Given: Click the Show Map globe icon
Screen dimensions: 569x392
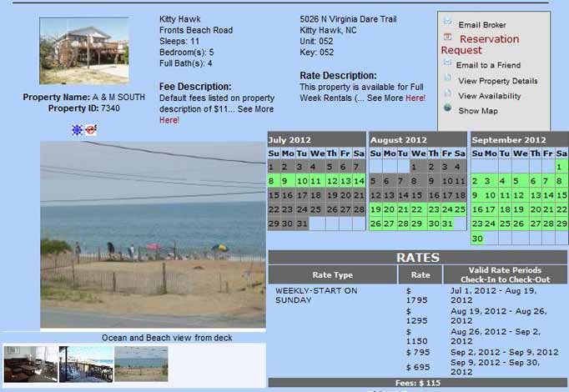Looking at the screenshot, I should tap(448, 108).
